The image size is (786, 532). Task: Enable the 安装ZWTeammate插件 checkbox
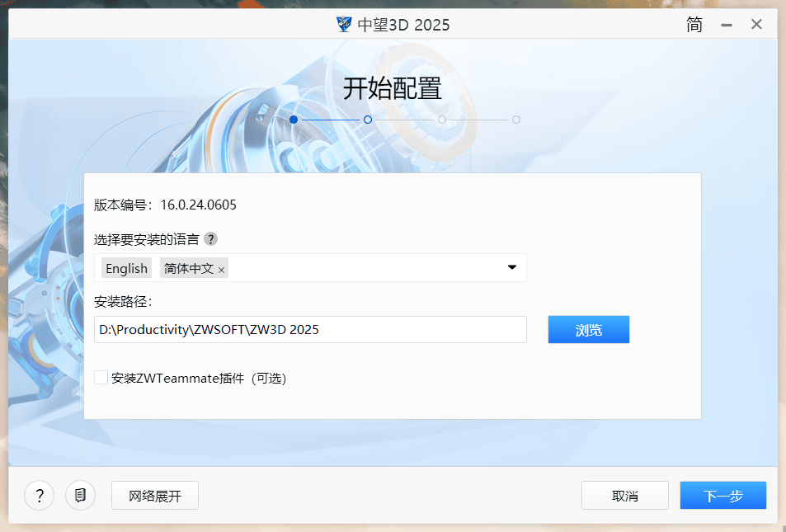coord(101,378)
